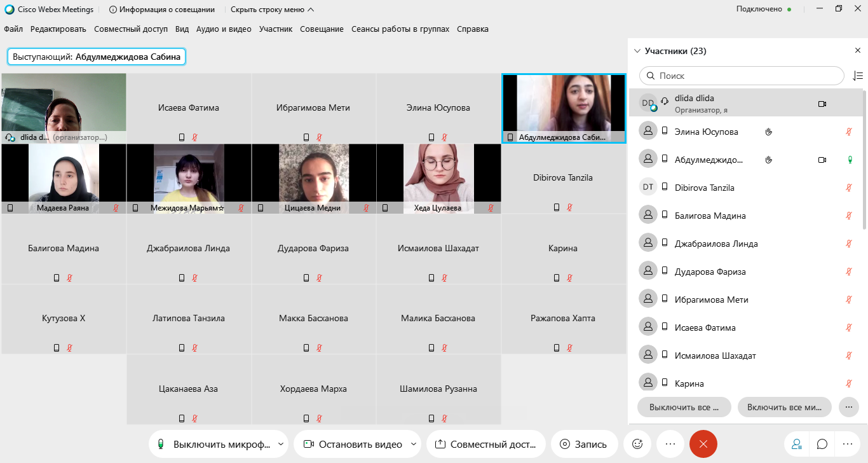Click the muted mic icon on Хордаева Марха tile
Image resolution: width=868 pixels, height=463 pixels.
(320, 418)
